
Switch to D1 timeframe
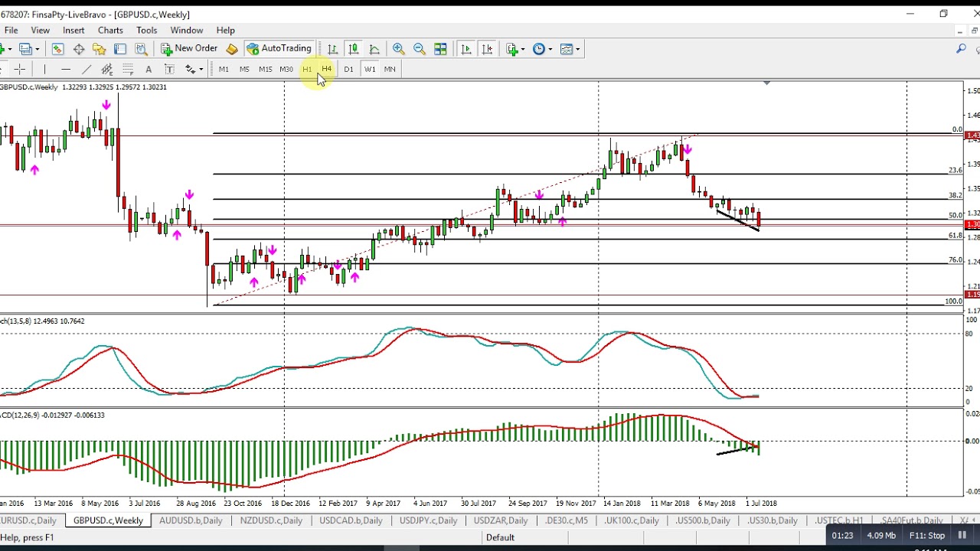(348, 70)
